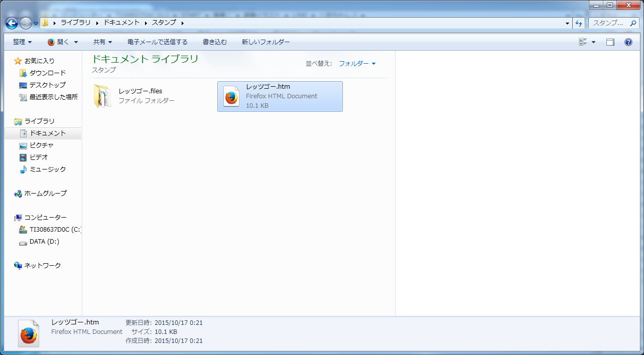644x355 pixels.
Task: Open DATA (D:) drive
Action: (x=44, y=241)
